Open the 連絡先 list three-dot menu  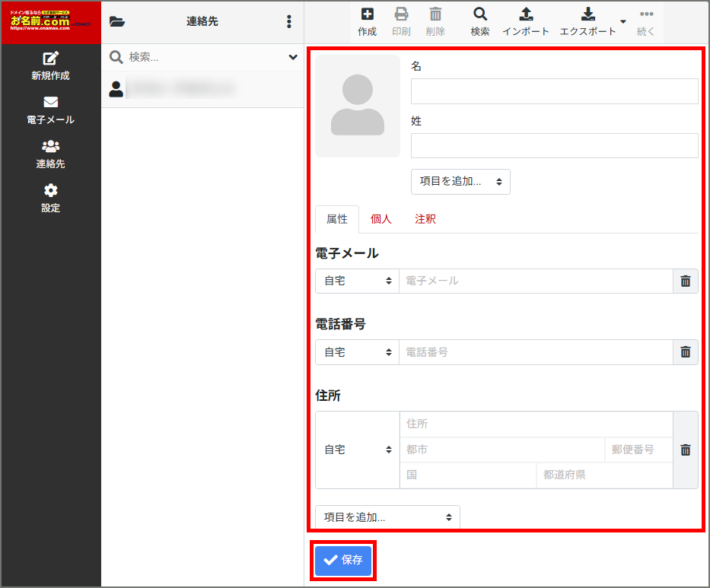(x=289, y=21)
